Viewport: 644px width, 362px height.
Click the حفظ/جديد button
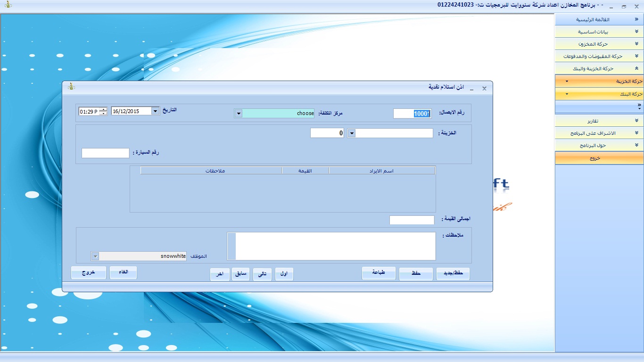tap(453, 274)
